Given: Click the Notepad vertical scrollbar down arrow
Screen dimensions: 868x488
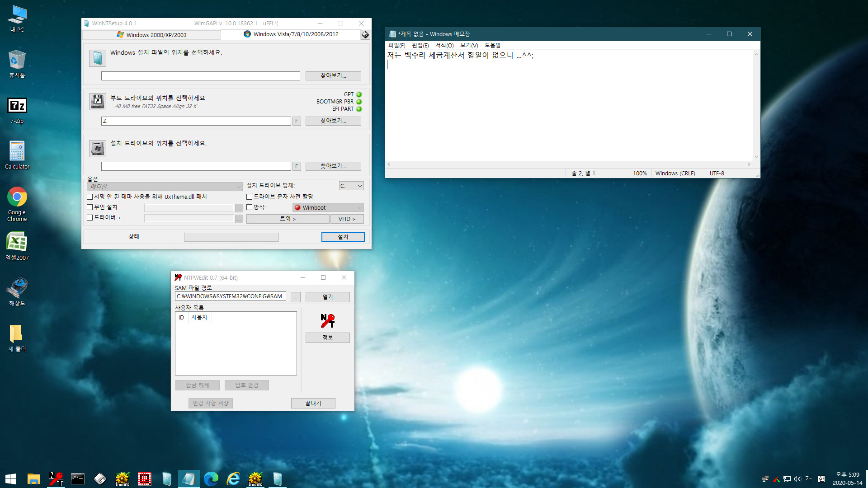Looking at the screenshot, I should pos(756,157).
